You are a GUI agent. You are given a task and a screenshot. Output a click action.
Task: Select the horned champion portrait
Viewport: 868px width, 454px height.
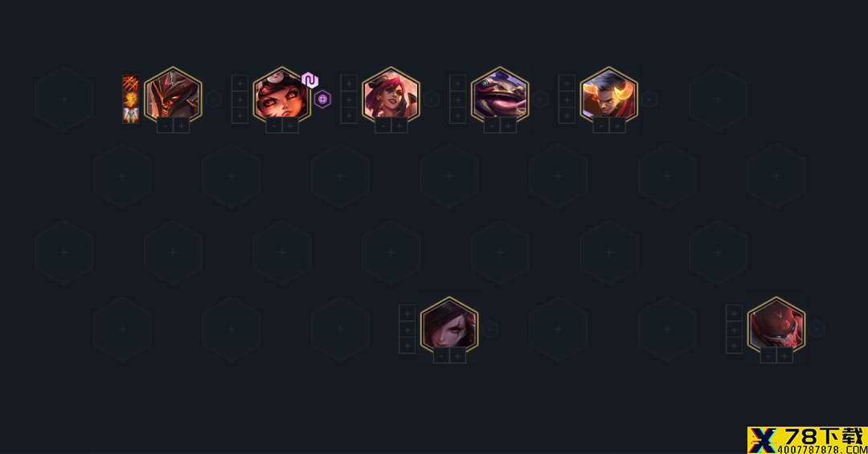609,95
